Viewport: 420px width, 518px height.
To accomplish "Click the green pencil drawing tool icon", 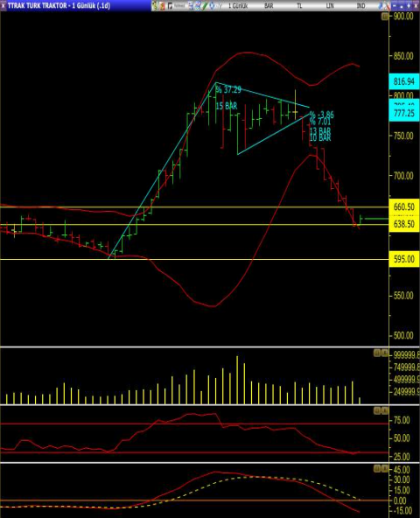I will click(205, 6).
